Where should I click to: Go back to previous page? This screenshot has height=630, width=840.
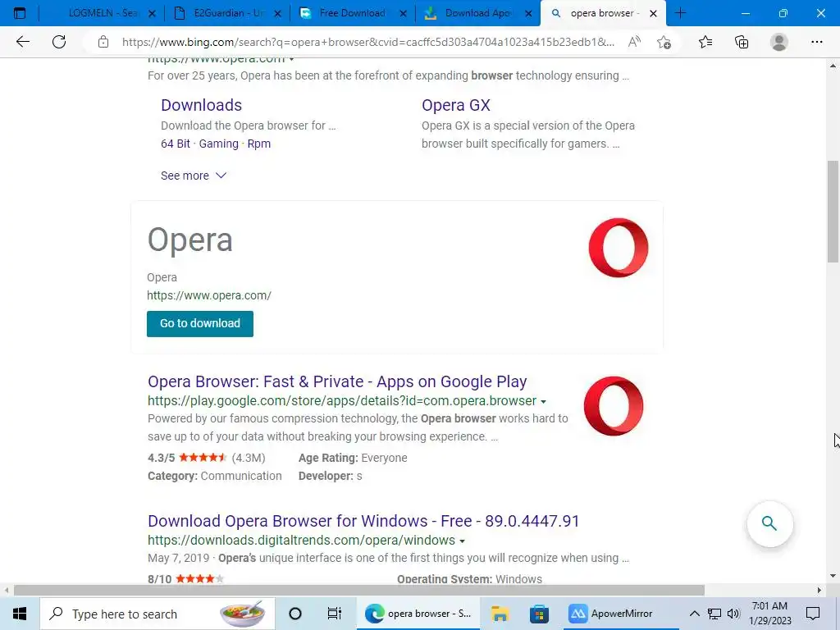click(x=22, y=42)
